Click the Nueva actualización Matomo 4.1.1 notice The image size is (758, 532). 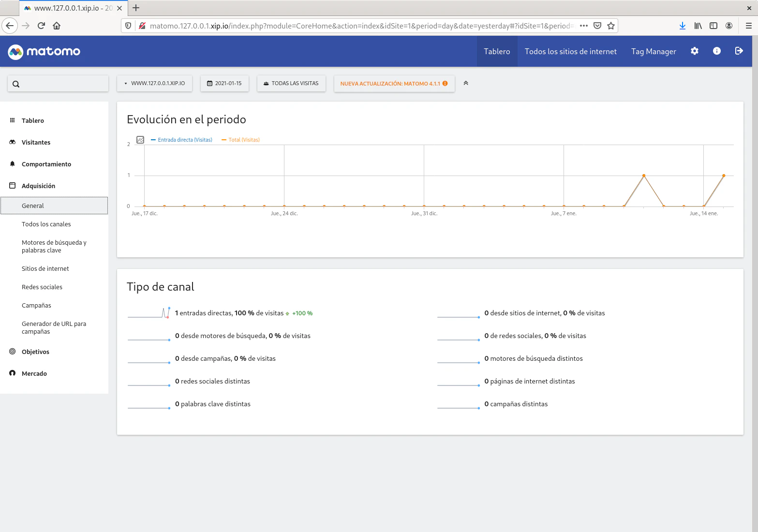click(x=394, y=83)
